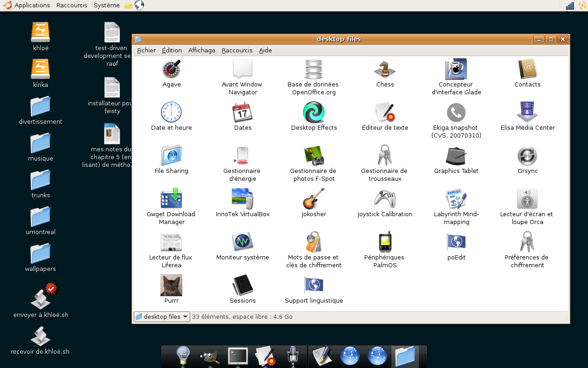Launch the Jokosher guitar icon
588x368 pixels.
point(314,199)
